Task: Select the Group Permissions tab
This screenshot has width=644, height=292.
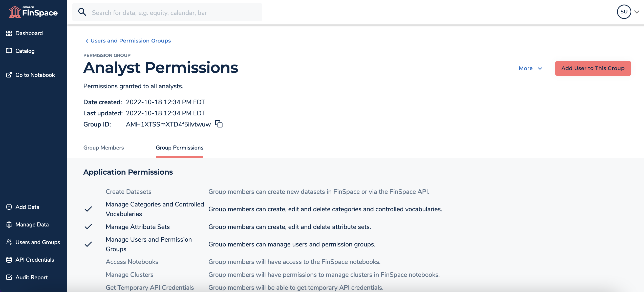Action: tap(179, 148)
